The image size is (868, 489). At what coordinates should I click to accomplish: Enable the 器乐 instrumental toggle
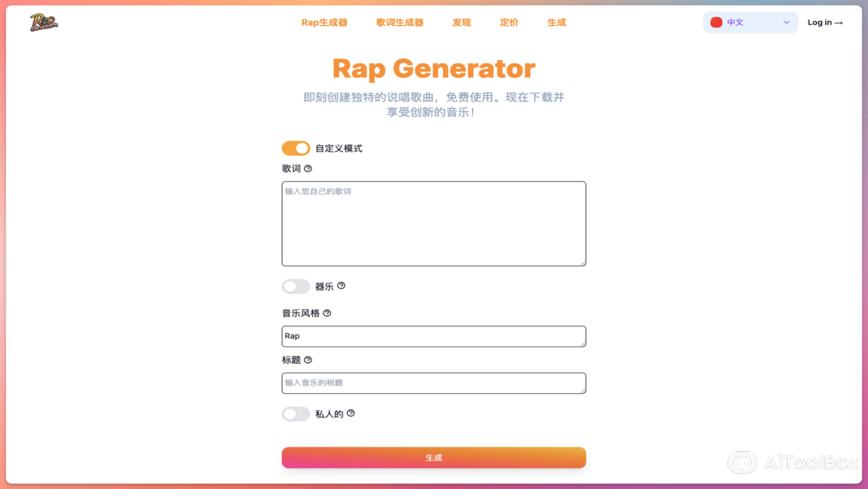pyautogui.click(x=296, y=286)
